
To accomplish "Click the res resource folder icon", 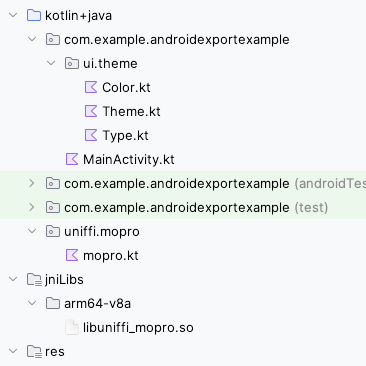I will [x=34, y=352].
